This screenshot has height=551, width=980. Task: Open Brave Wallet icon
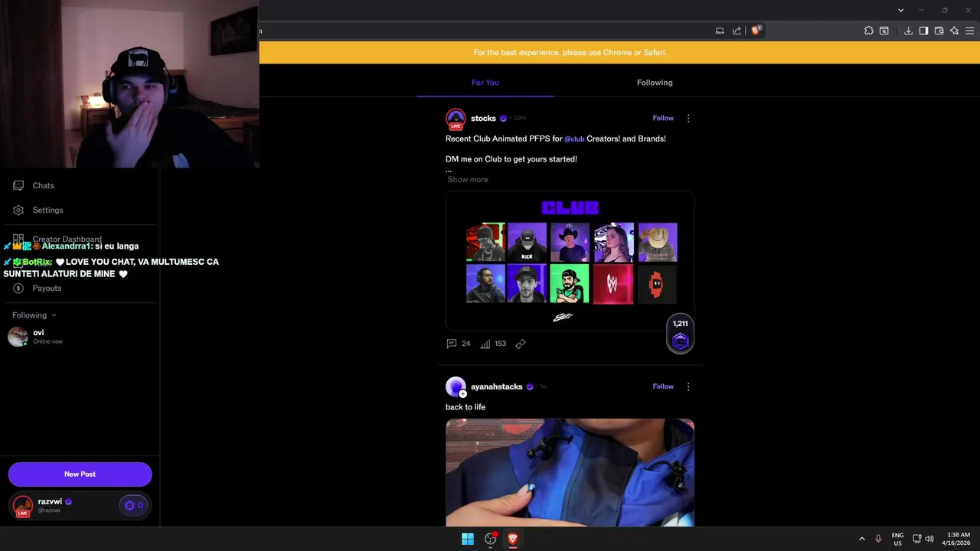(939, 31)
